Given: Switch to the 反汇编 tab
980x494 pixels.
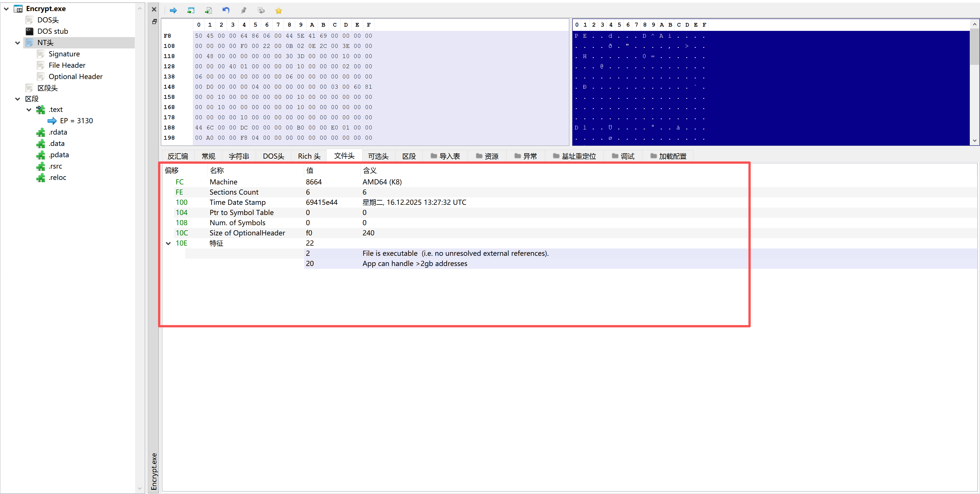Looking at the screenshot, I should 178,156.
